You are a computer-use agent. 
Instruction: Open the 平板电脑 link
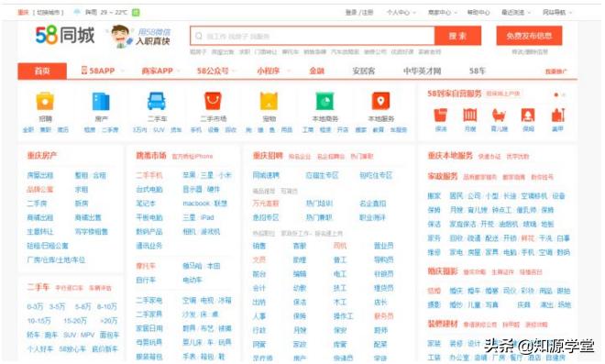pyautogui.click(x=149, y=217)
